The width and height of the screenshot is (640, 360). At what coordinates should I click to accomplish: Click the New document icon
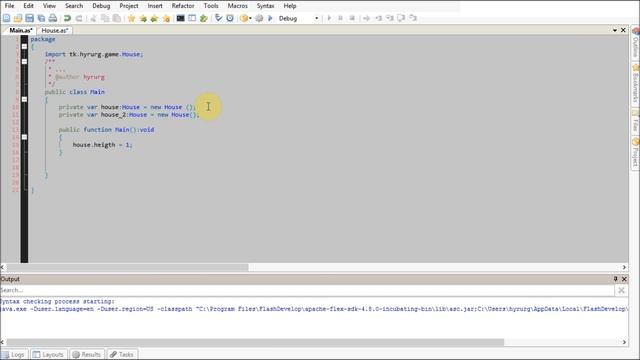pyautogui.click(x=7, y=18)
